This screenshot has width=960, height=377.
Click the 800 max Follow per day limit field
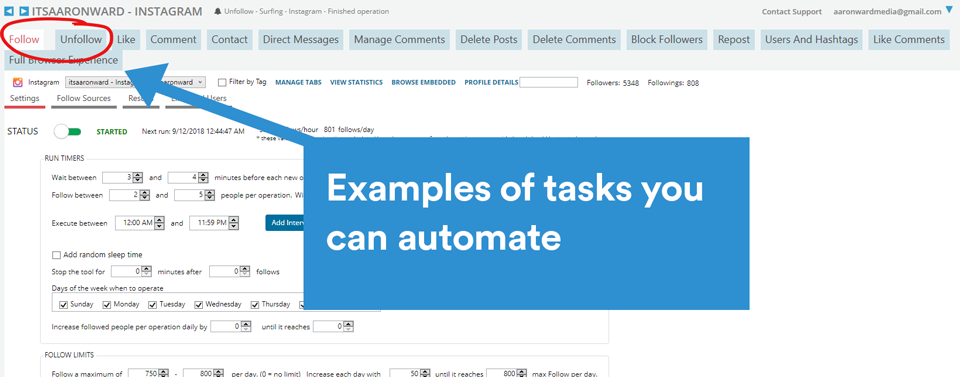(x=507, y=373)
